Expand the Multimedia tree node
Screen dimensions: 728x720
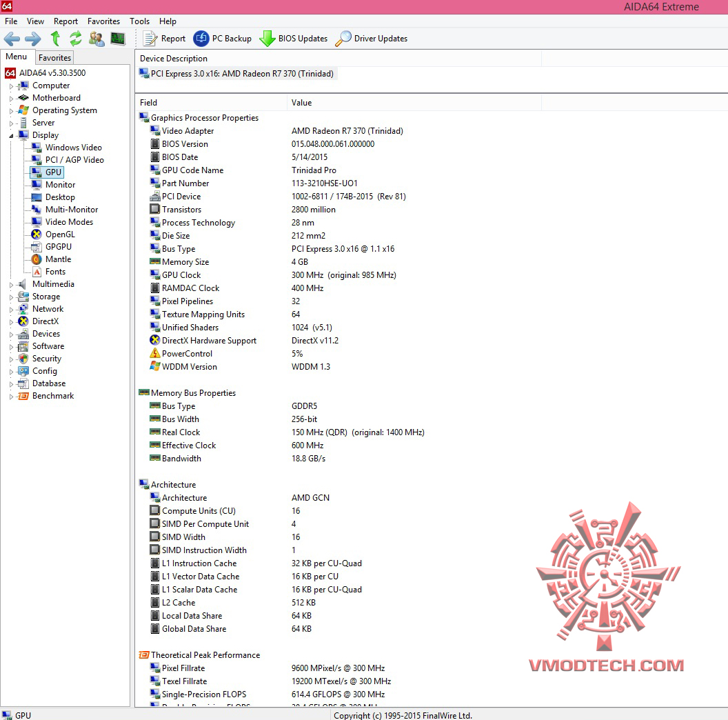coord(11,285)
